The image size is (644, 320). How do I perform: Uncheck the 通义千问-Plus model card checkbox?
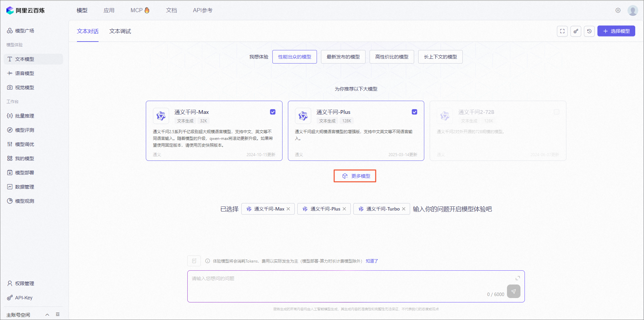pyautogui.click(x=414, y=112)
